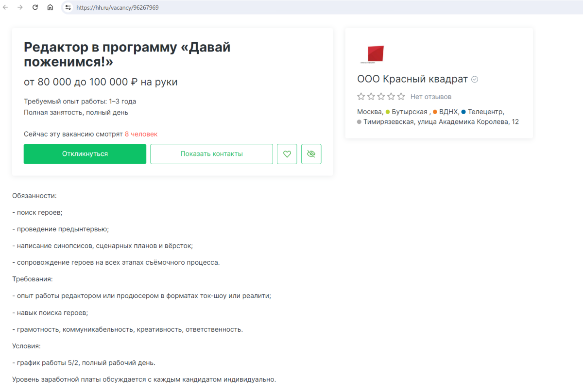Hide this vacancy with crossed-eye icon
This screenshot has width=583, height=392.
[x=311, y=154]
